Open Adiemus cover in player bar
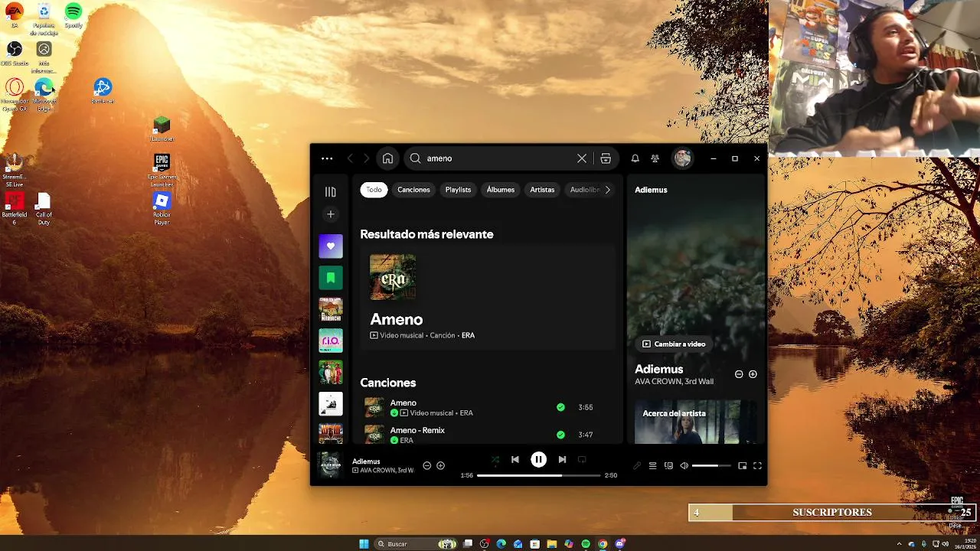The height and width of the screenshot is (551, 980). pos(331,465)
